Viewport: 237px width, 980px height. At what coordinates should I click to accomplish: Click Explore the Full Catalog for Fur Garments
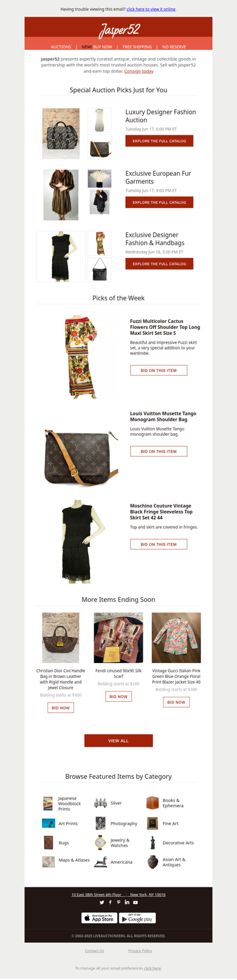tap(159, 202)
